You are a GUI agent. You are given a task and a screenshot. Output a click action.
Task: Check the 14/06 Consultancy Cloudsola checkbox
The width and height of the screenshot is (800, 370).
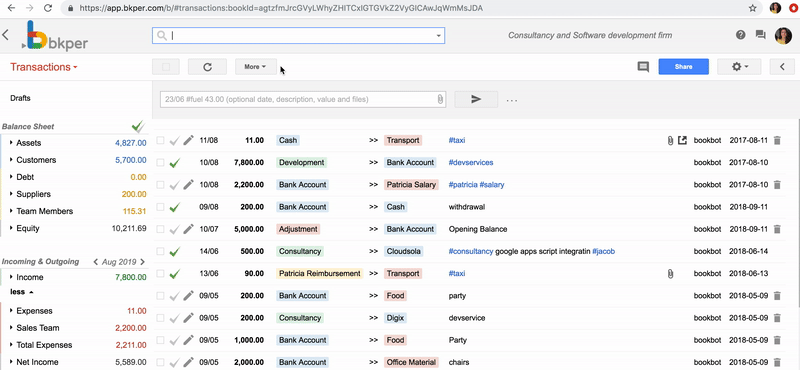point(160,252)
